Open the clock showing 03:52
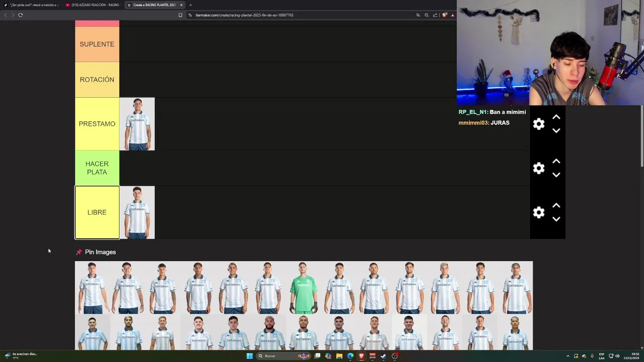 click(x=631, y=356)
